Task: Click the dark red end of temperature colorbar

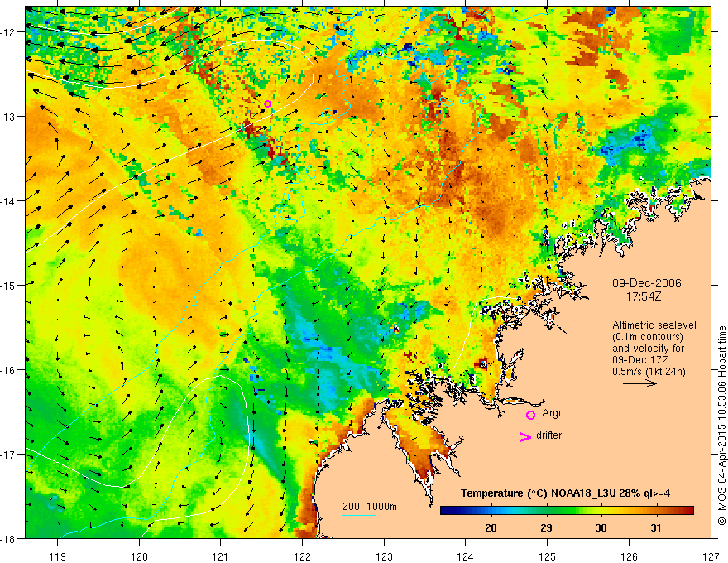Action: (688, 511)
